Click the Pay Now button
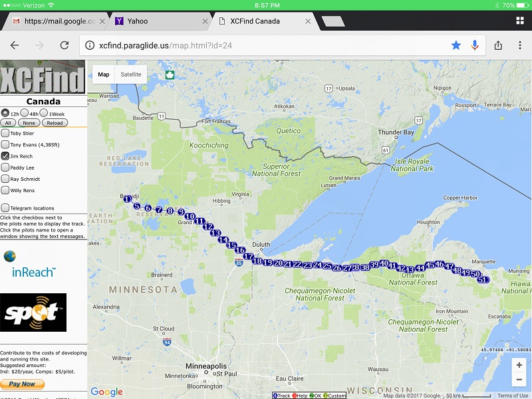Screen dimensions: 532x399 [22, 384]
